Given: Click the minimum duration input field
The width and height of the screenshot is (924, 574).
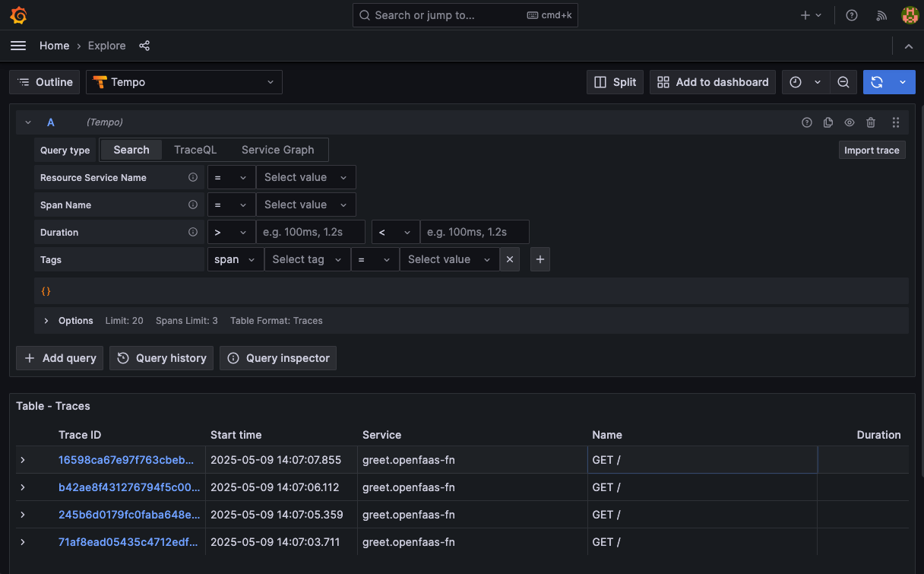Looking at the screenshot, I should [x=311, y=232].
